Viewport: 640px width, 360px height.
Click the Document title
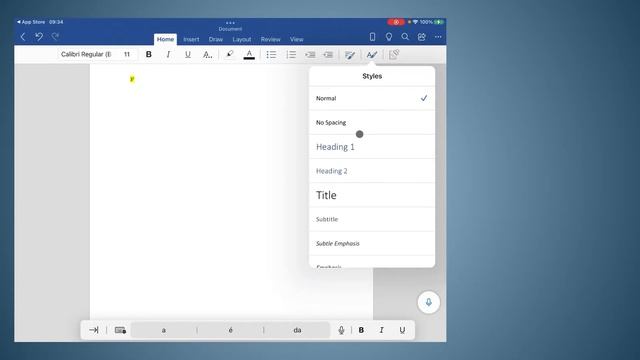click(x=230, y=29)
